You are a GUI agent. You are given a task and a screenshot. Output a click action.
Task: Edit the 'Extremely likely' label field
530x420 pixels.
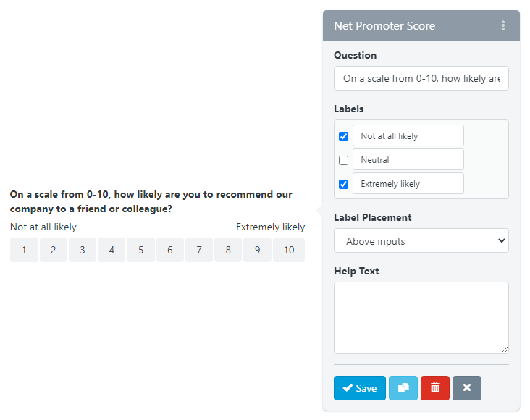coord(408,183)
